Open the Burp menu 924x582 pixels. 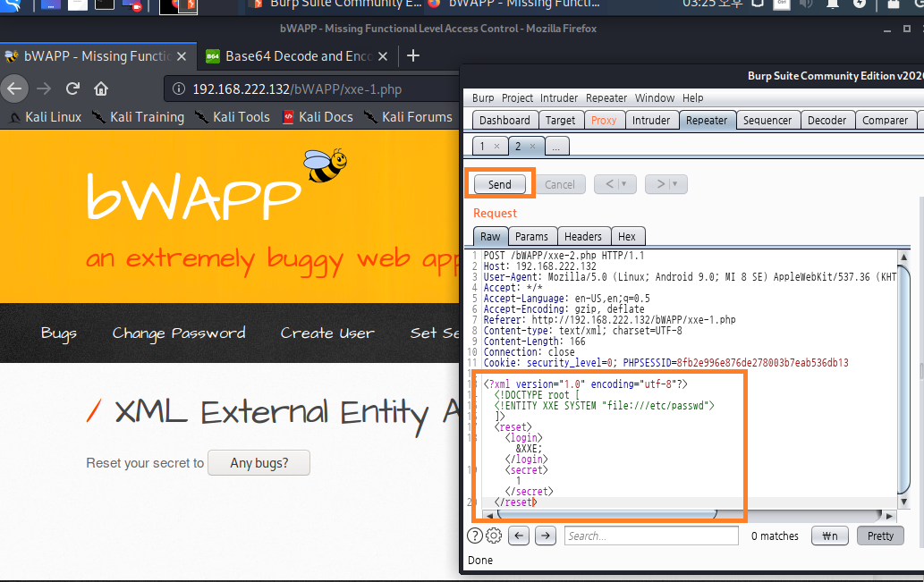[483, 97]
